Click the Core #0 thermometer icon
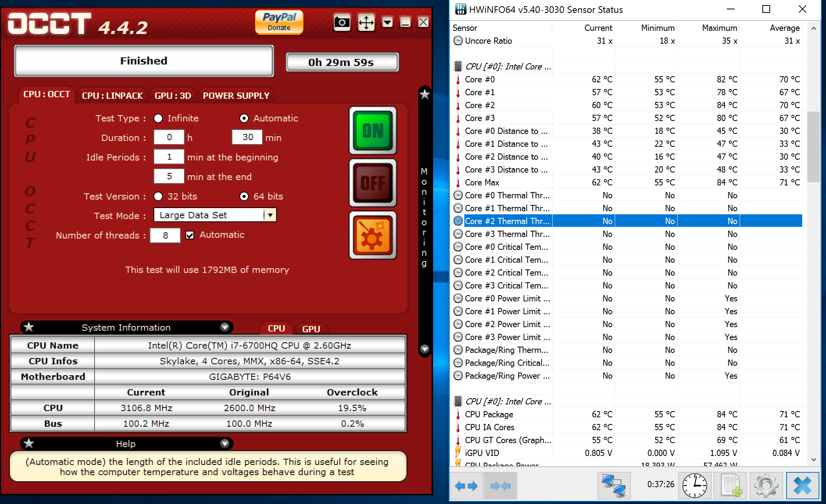826x504 pixels. click(x=458, y=79)
